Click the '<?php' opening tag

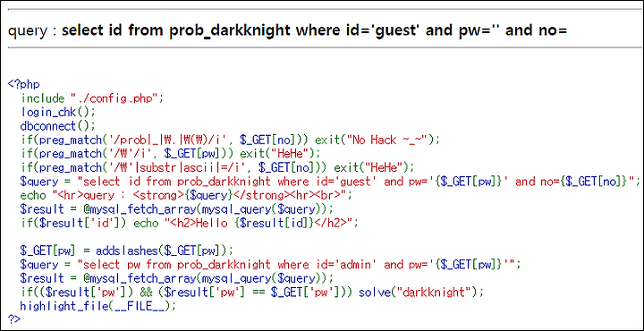[23, 85]
